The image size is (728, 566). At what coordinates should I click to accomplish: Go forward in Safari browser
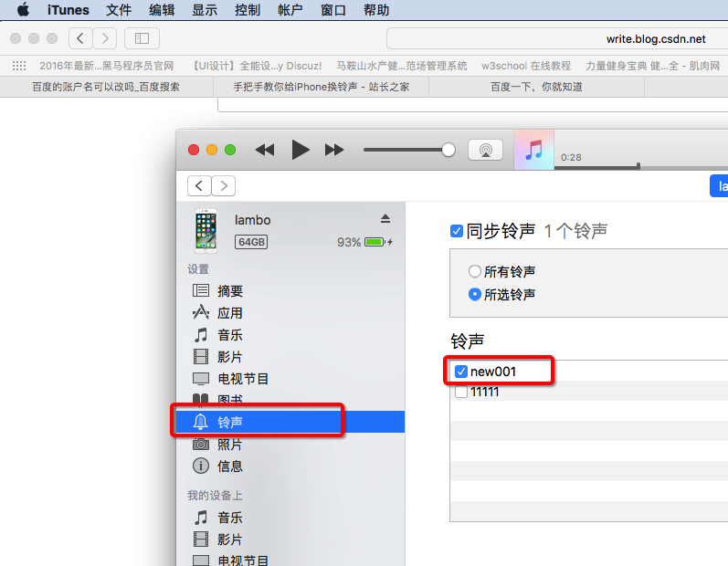(105, 38)
